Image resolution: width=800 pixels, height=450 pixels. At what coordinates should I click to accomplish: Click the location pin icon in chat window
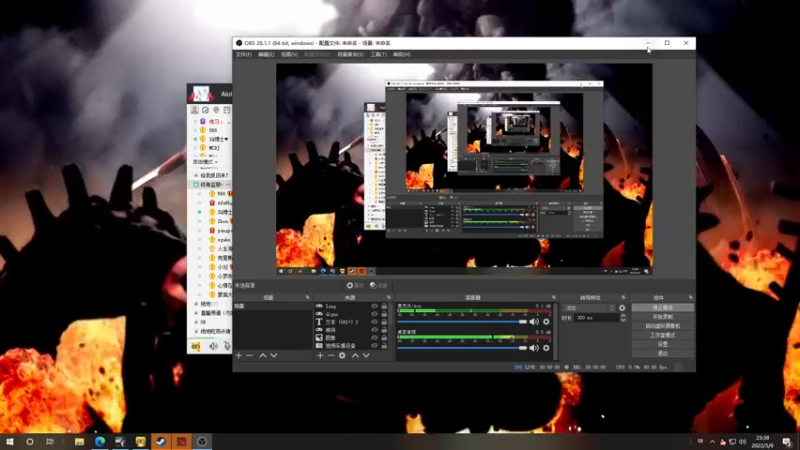(216, 110)
